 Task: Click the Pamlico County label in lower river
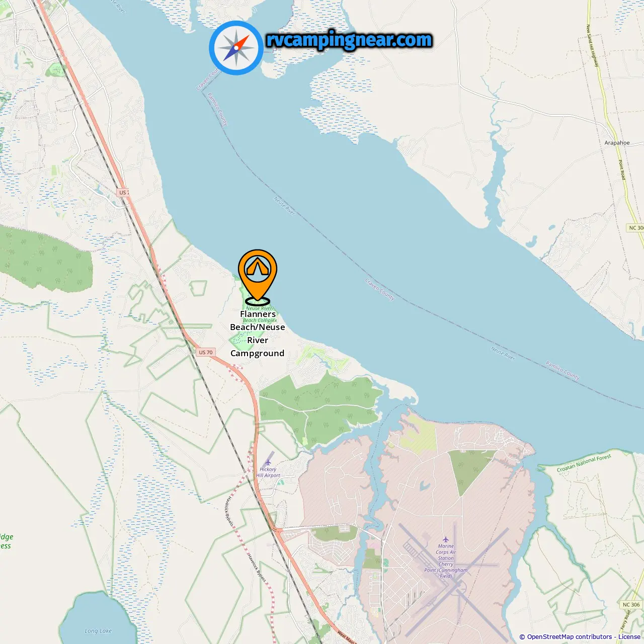point(563,370)
